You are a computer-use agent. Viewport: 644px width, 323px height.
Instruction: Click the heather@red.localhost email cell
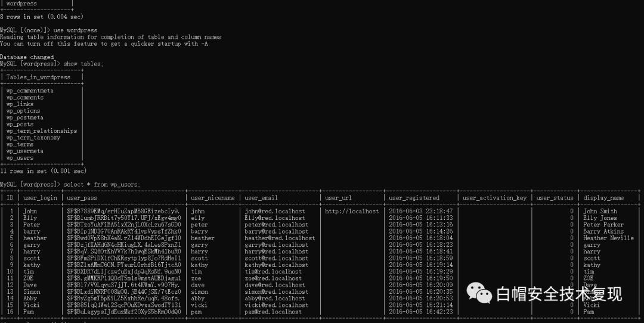(280, 238)
